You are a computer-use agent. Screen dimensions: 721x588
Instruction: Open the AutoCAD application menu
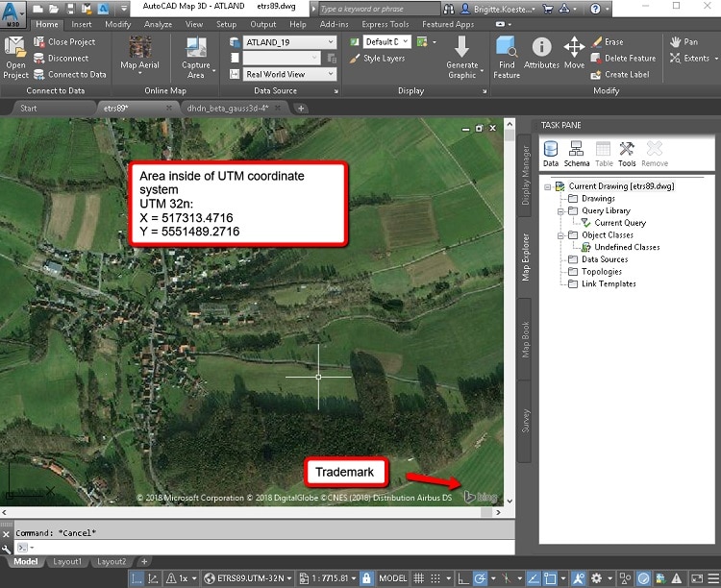tap(12, 13)
